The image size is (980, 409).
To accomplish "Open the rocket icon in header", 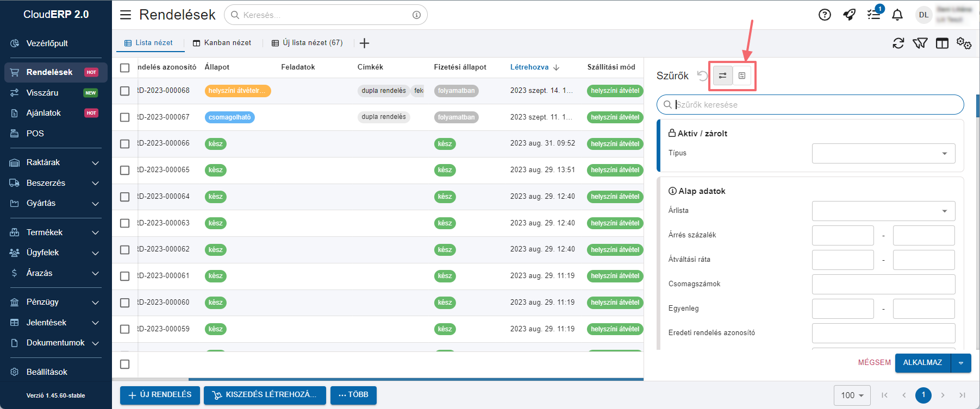I will click(x=849, y=15).
